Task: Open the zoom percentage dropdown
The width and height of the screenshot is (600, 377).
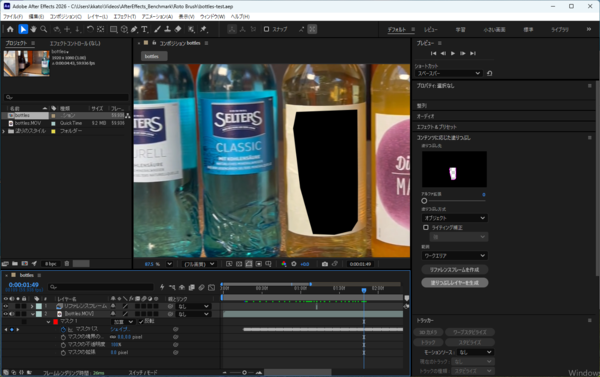Action: pyautogui.click(x=170, y=264)
